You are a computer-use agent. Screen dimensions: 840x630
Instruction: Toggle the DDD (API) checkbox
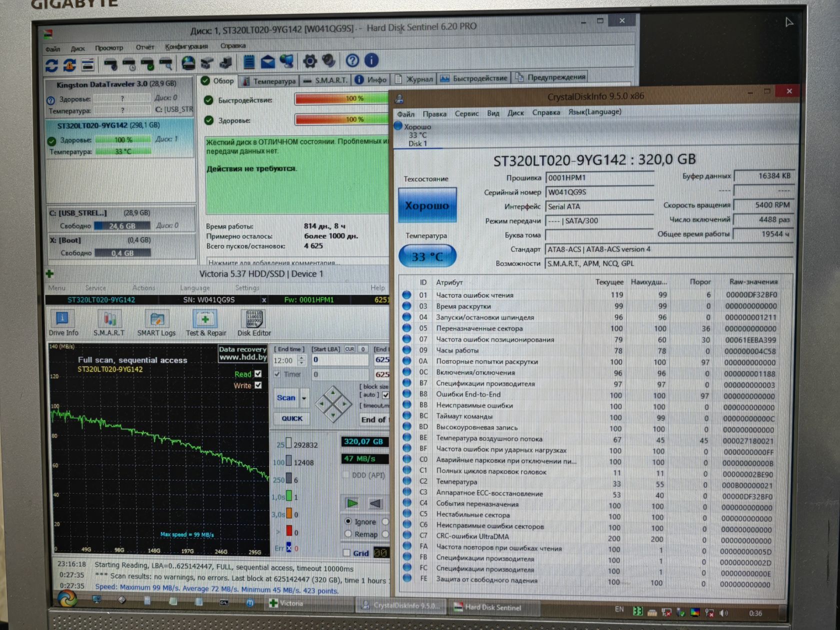point(345,475)
